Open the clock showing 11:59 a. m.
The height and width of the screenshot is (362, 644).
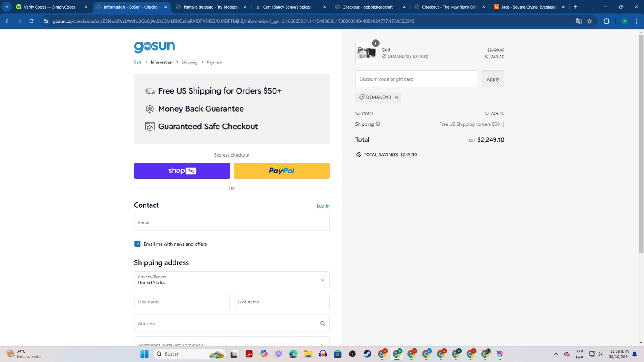pyautogui.click(x=619, y=354)
